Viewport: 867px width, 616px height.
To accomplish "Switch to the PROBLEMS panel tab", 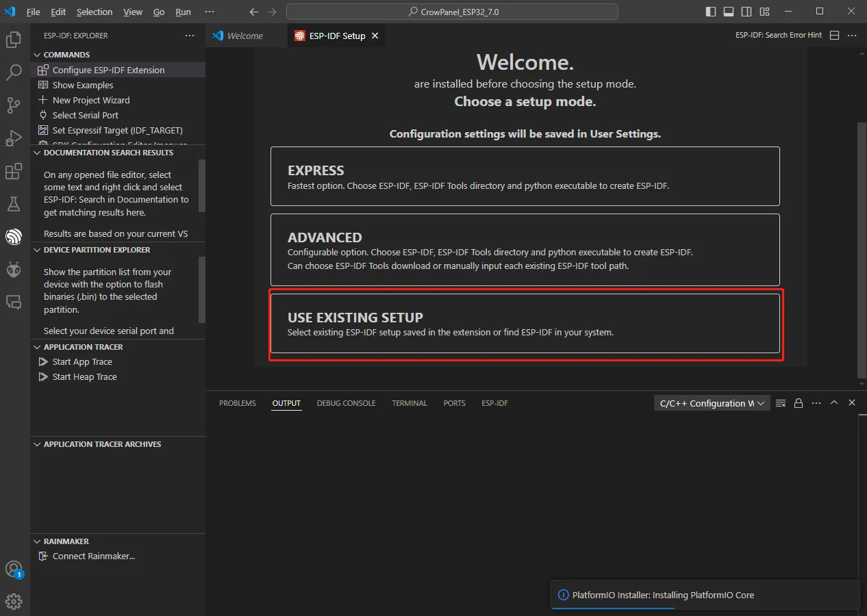I will pyautogui.click(x=238, y=403).
